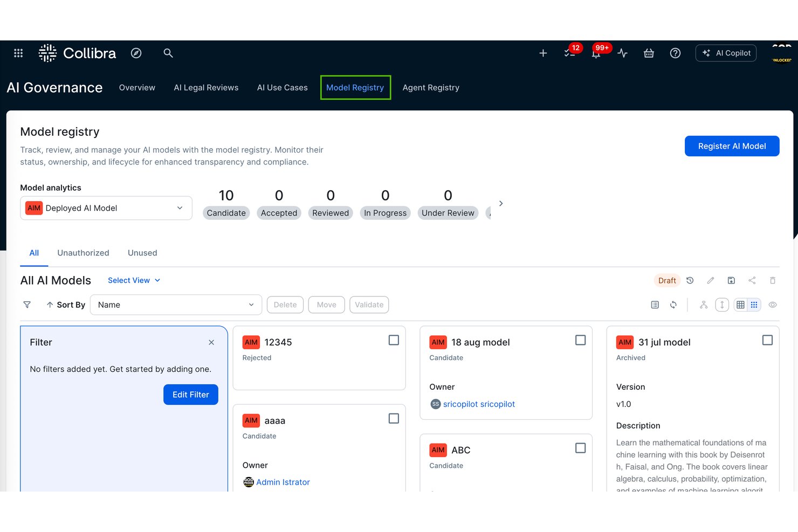Click the hierarchy tree icon
This screenshot has width=798, height=532.
[704, 305]
